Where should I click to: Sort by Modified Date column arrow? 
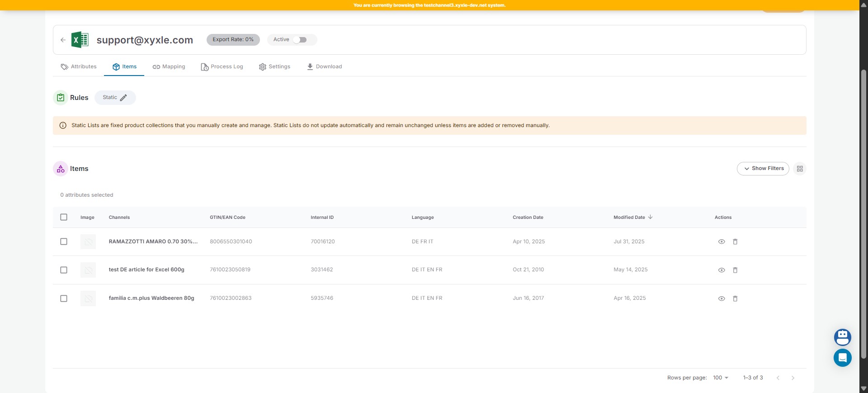point(650,217)
